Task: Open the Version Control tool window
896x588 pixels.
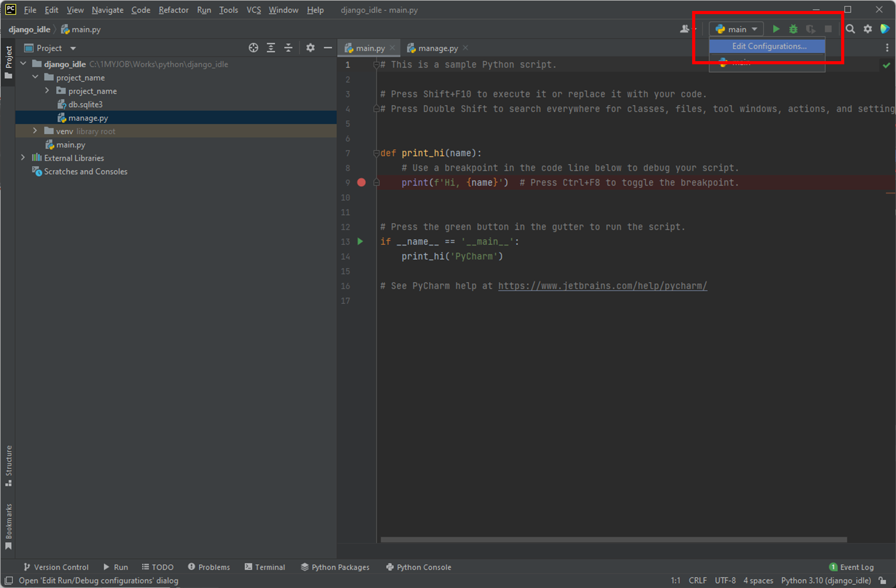Action: (x=56, y=567)
